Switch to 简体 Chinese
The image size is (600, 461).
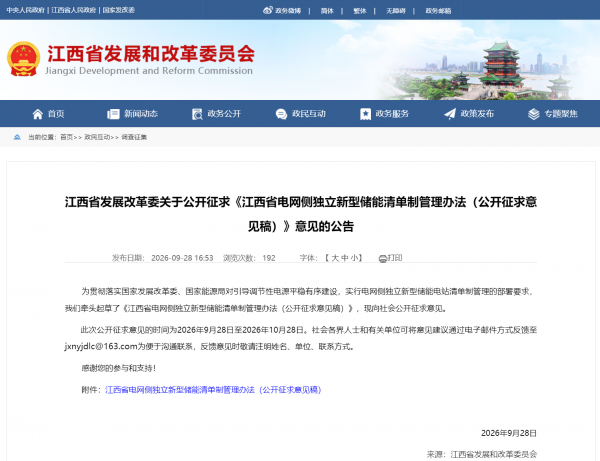click(327, 11)
